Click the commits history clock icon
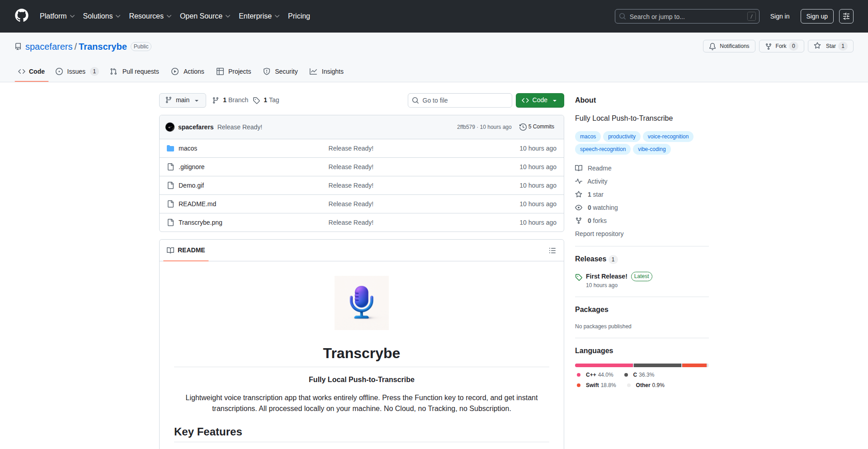 523,127
